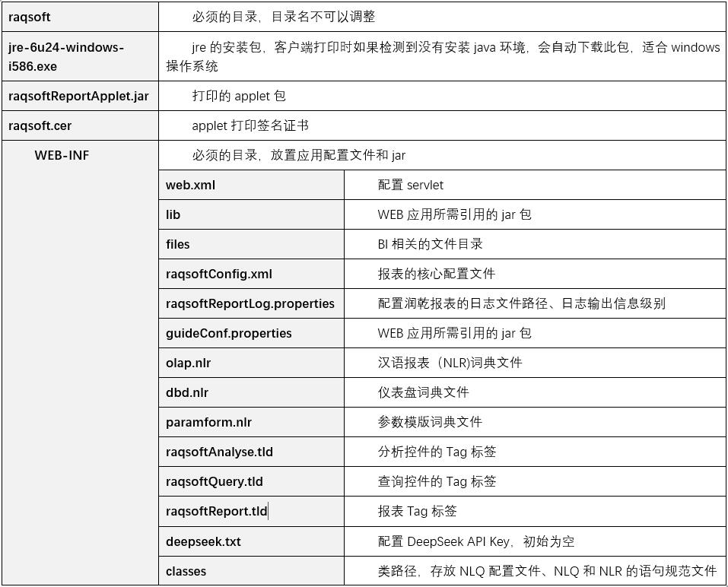Click the 'WEB-INF' directory label

[62, 155]
